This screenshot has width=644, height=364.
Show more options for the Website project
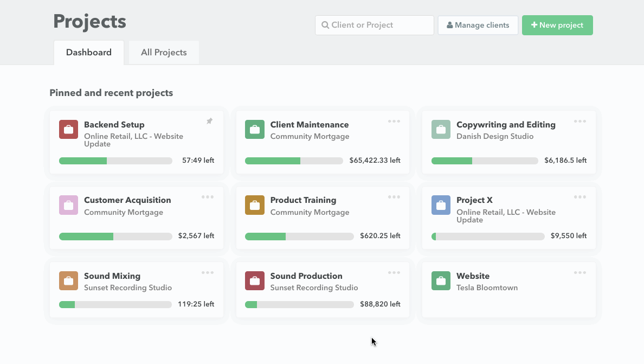[580, 273]
